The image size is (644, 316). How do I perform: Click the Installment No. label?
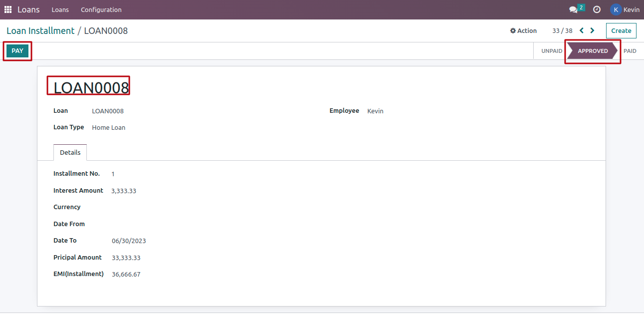pyautogui.click(x=76, y=173)
